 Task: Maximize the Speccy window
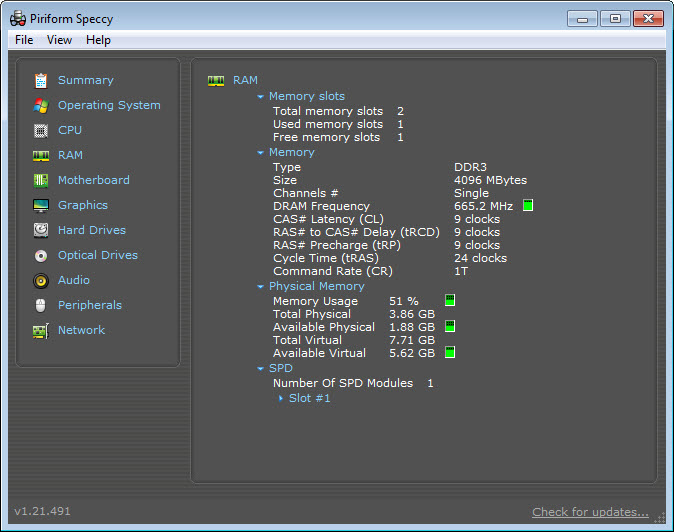[616, 19]
